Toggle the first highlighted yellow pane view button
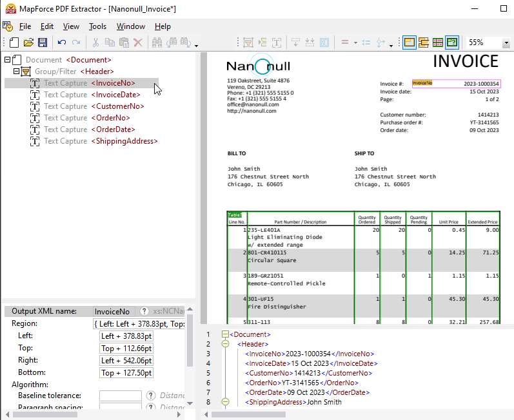 (x=410, y=43)
